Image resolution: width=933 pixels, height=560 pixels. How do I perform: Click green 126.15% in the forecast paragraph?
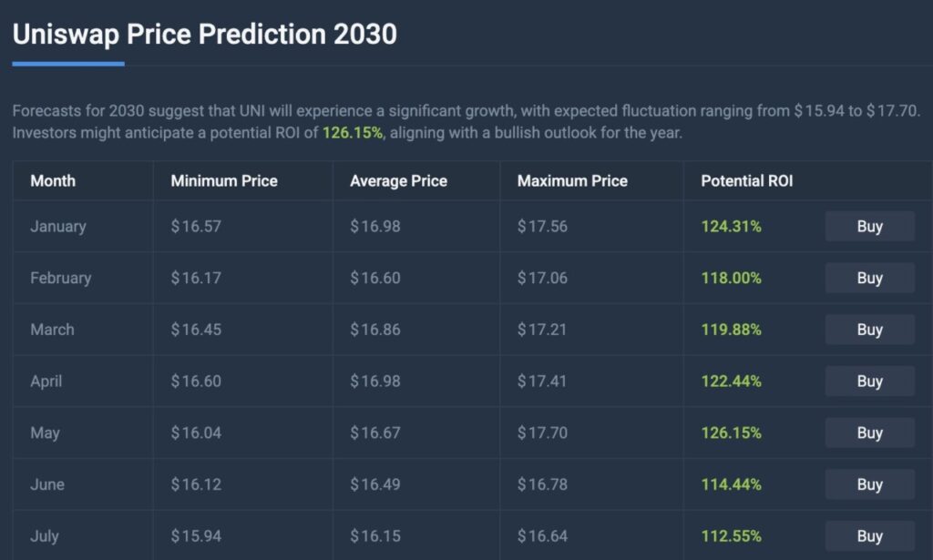pyautogui.click(x=353, y=133)
